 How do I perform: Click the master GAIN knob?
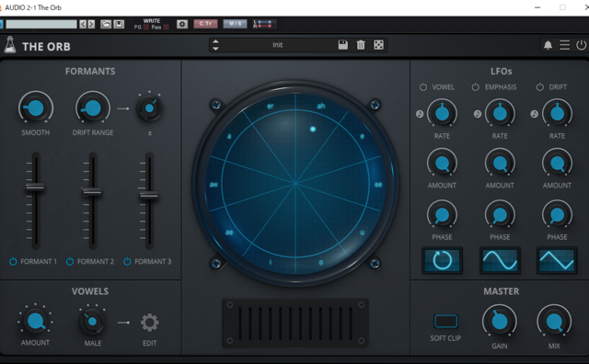(x=500, y=322)
